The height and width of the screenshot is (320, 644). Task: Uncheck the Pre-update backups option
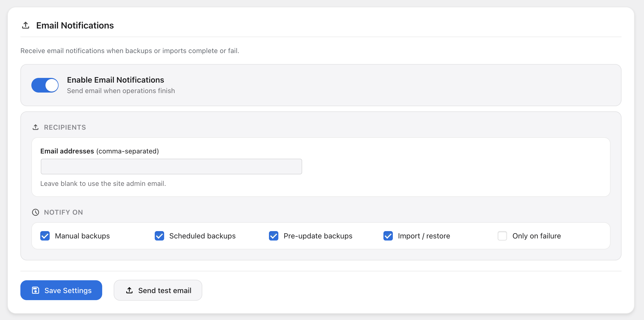point(274,236)
